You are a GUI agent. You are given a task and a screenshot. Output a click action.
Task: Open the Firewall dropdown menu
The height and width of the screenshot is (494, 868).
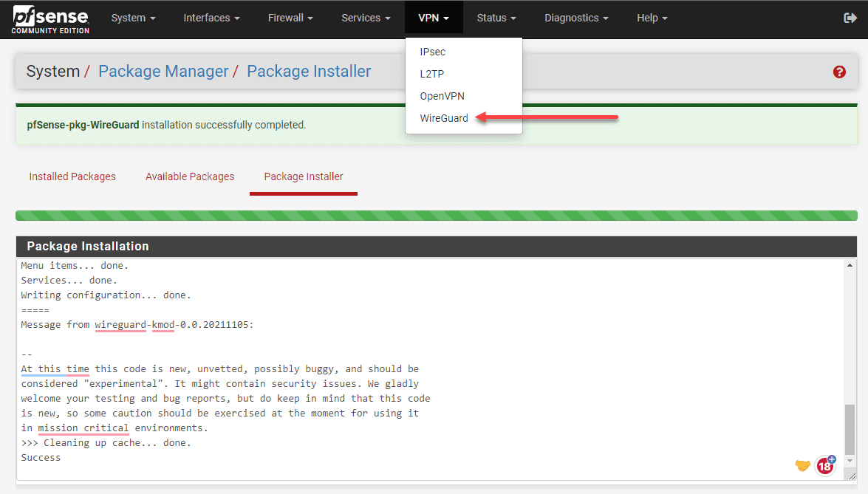[290, 18]
